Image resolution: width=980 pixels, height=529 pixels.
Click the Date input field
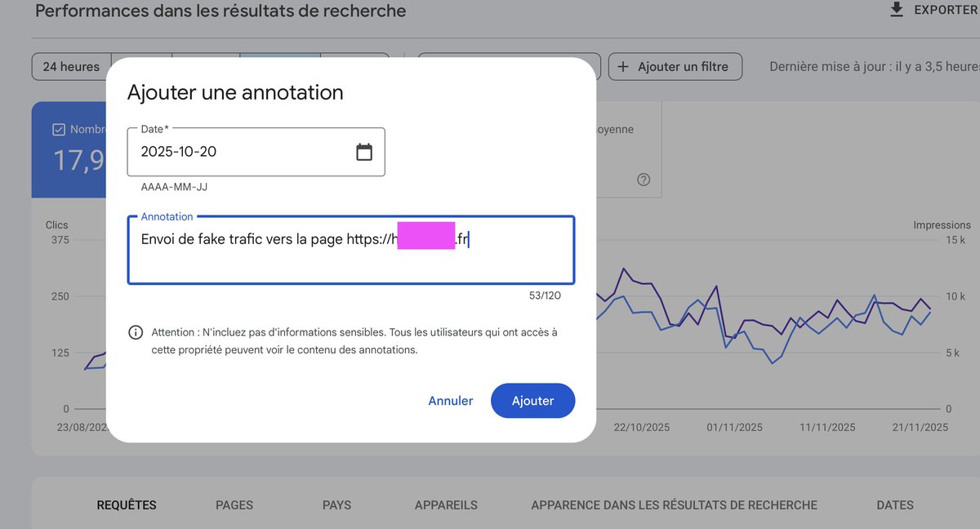tap(256, 152)
